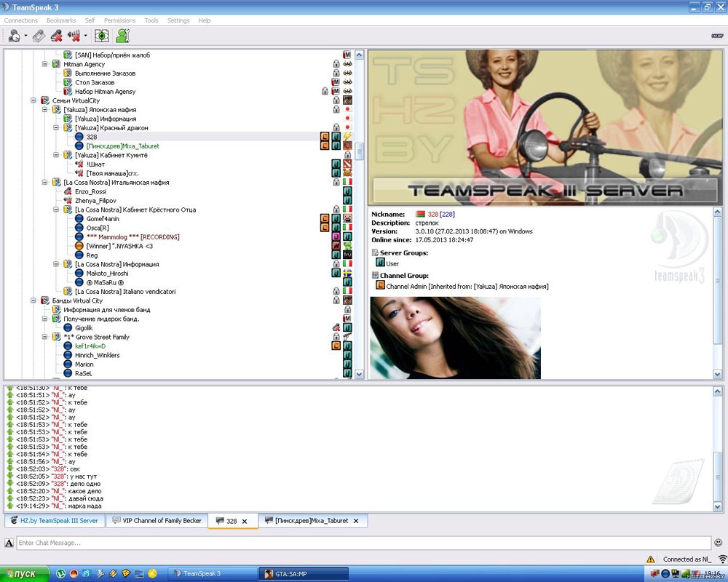
Task: Collapse [Yakuza] Японская мафия channel
Action: point(45,110)
